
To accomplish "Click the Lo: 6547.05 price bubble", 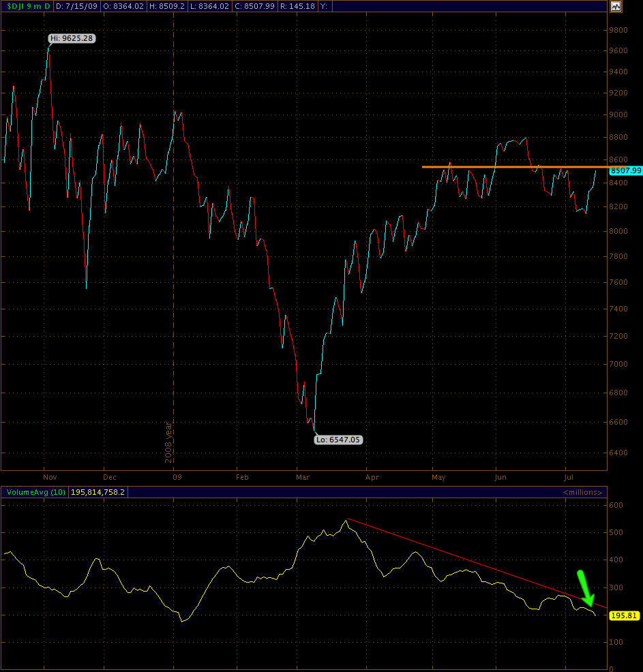I will coord(338,440).
